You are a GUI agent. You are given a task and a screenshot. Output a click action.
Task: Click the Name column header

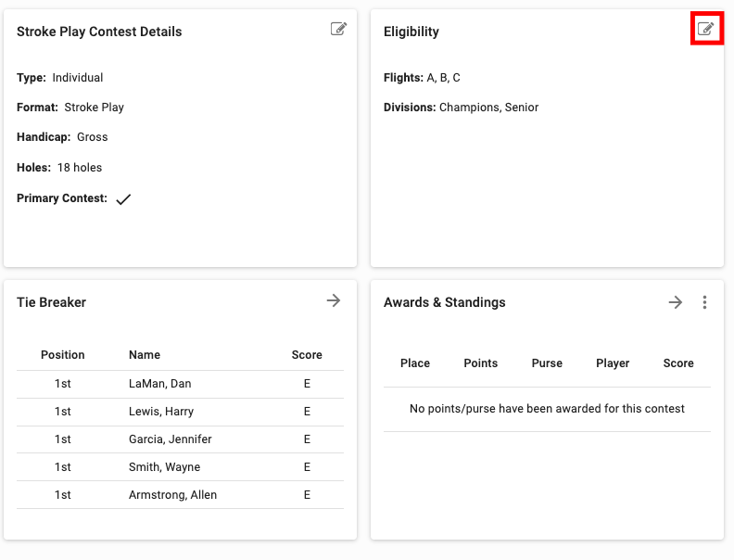tap(145, 355)
